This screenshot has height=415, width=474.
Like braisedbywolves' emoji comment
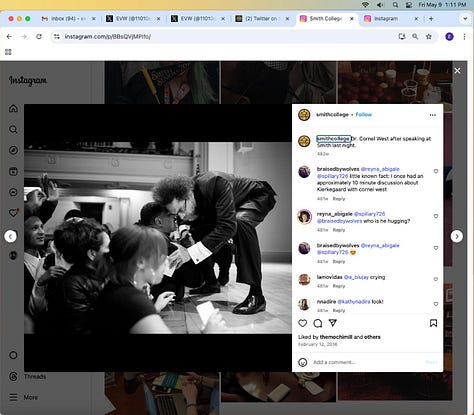click(436, 248)
